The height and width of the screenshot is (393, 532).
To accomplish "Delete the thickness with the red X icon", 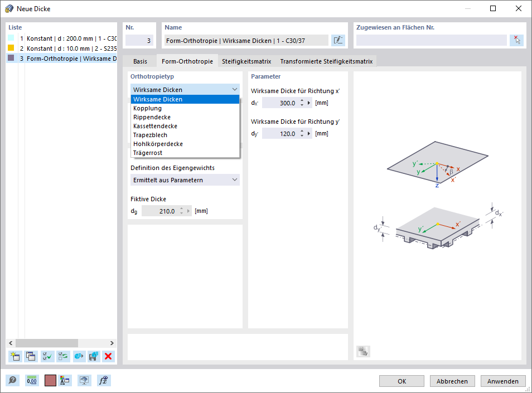I will 108,356.
